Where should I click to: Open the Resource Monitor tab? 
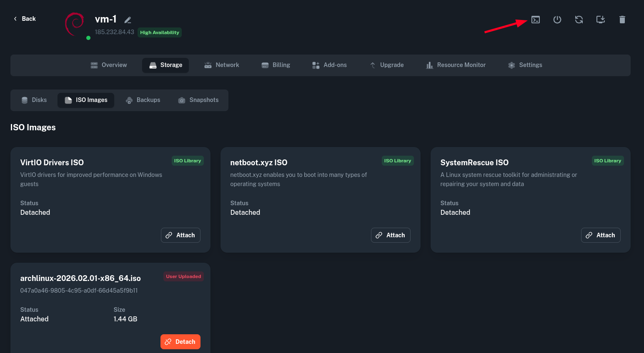[456, 65]
